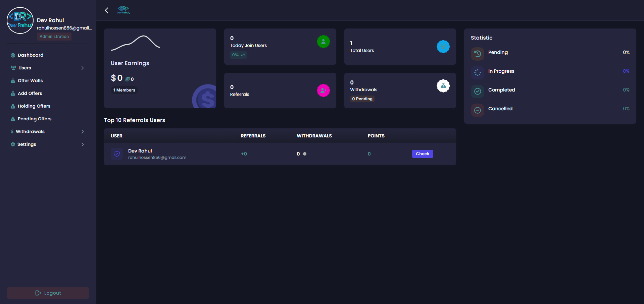Click the pink Referrals icon

pos(323,90)
